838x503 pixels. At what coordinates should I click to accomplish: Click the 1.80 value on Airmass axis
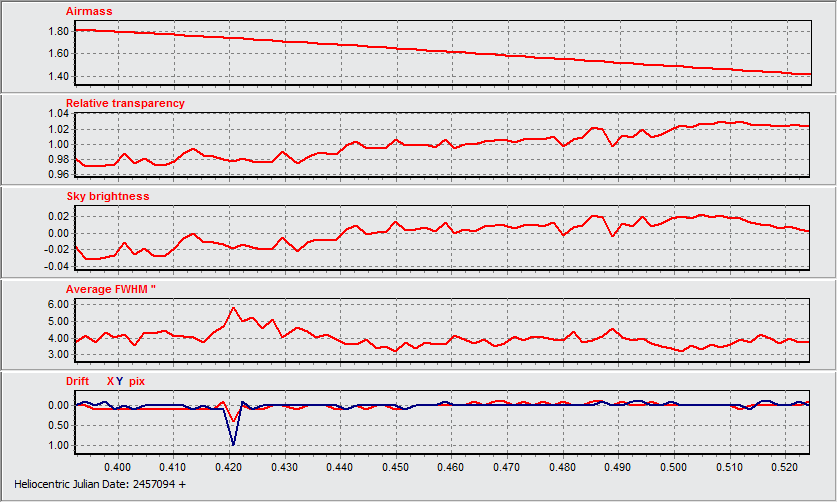pyautogui.click(x=58, y=31)
